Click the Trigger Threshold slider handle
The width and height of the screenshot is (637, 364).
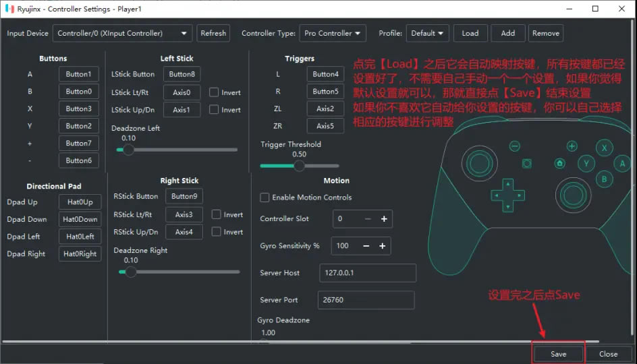299,166
